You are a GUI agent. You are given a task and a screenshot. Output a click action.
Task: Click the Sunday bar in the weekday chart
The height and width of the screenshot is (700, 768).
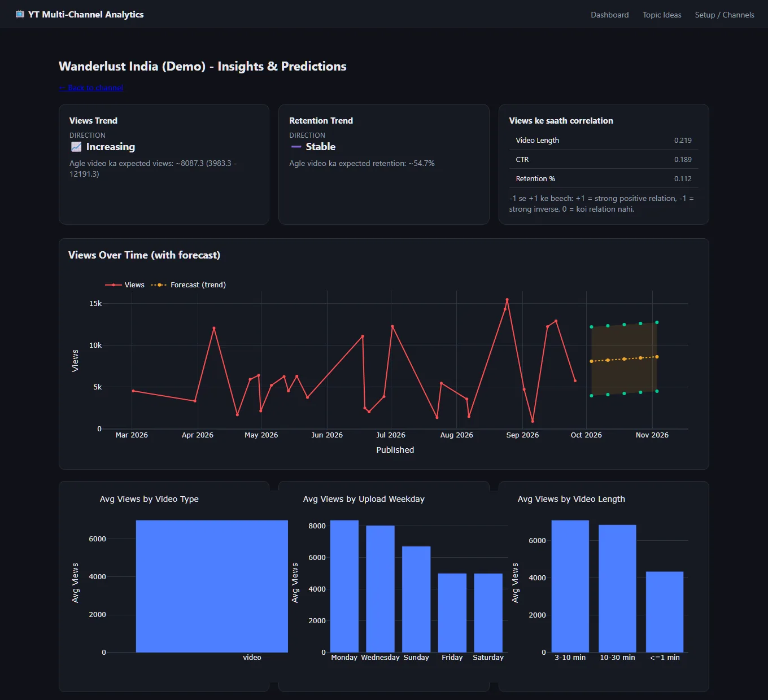[416, 600]
